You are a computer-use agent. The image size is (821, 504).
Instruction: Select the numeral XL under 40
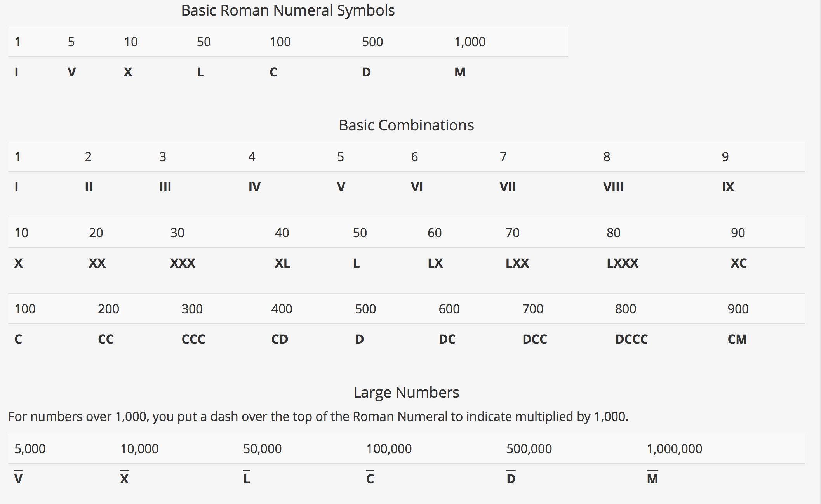(282, 263)
